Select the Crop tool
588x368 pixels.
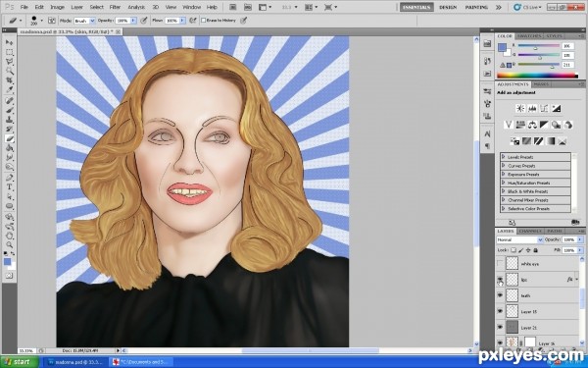(x=10, y=80)
